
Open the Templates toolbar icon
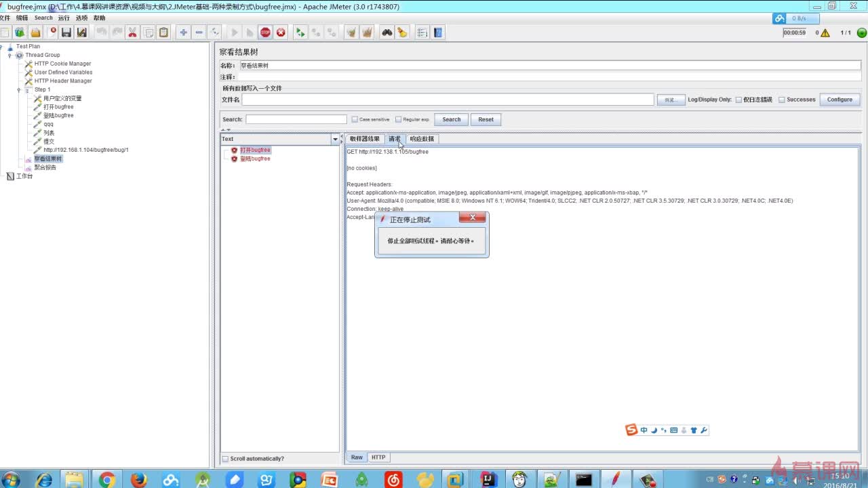click(x=20, y=33)
